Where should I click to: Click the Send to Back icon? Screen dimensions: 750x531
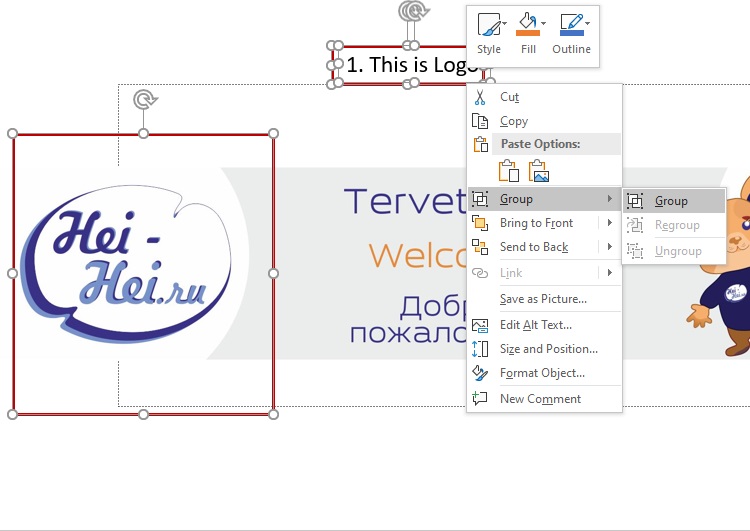(480, 247)
